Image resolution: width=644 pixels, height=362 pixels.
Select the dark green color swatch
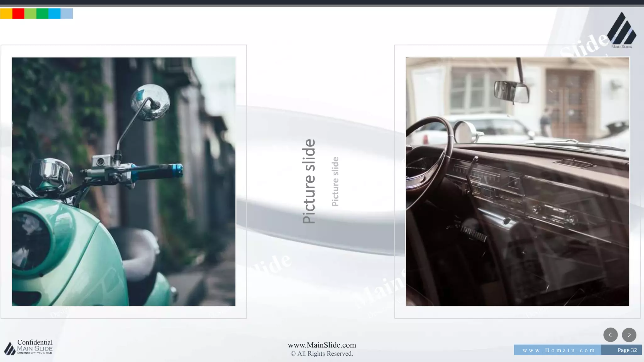pos(42,14)
